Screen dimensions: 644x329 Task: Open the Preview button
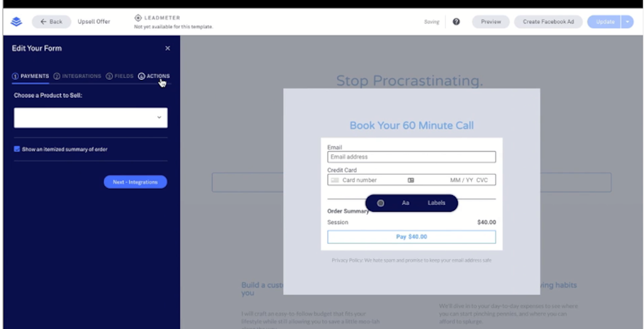[x=491, y=22]
